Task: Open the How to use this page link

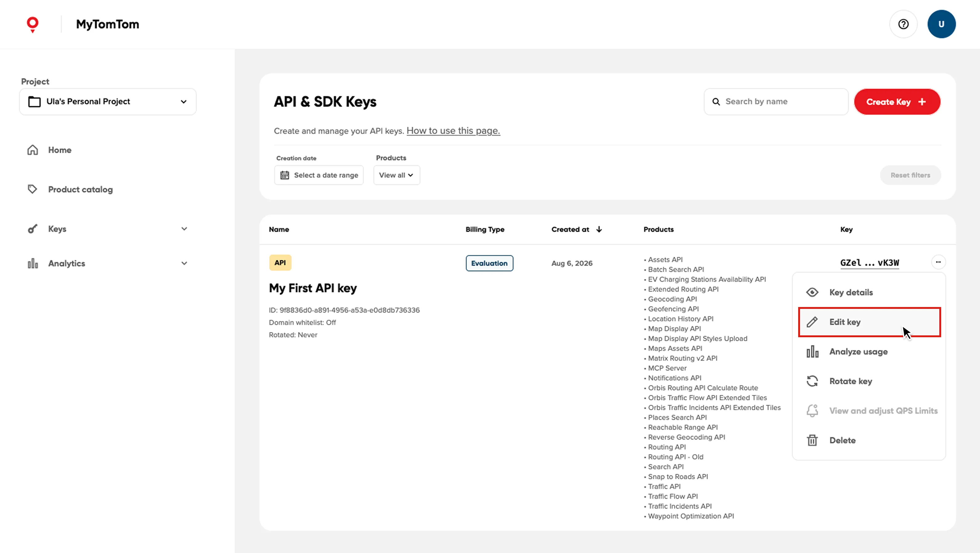Action: [453, 130]
